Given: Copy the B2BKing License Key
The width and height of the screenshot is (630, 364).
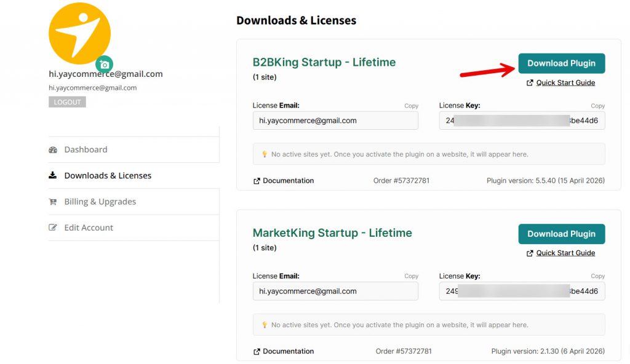Looking at the screenshot, I should tap(597, 105).
